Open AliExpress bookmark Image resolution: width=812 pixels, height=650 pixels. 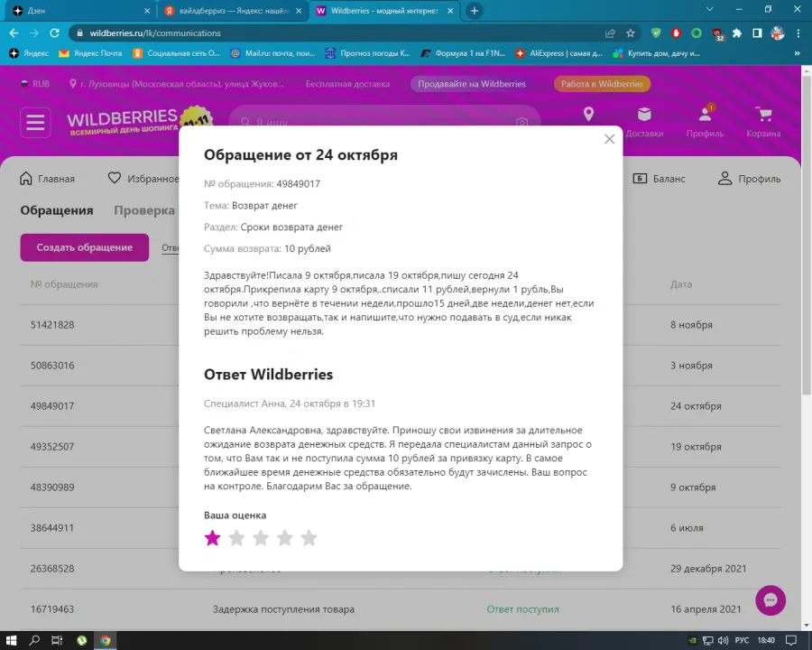coord(558,53)
